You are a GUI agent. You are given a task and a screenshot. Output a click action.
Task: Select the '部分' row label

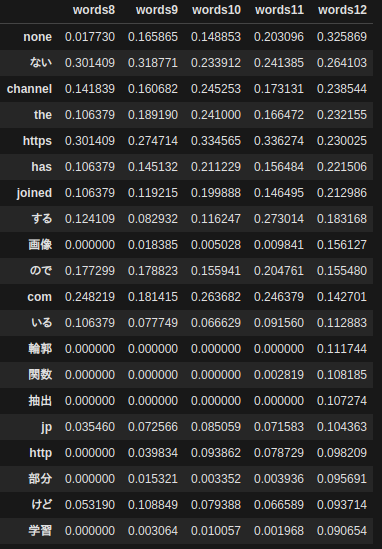[40, 479]
